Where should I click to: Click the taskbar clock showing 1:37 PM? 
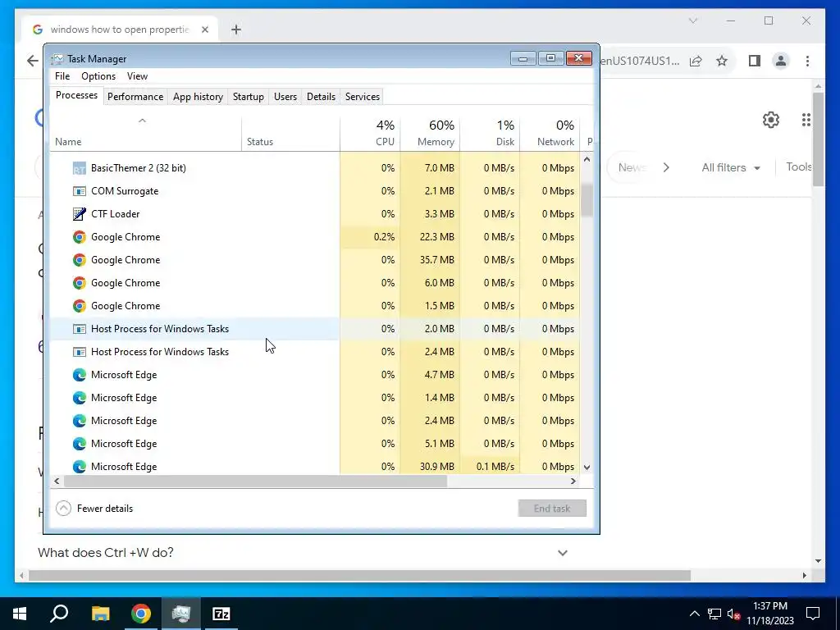point(770,614)
